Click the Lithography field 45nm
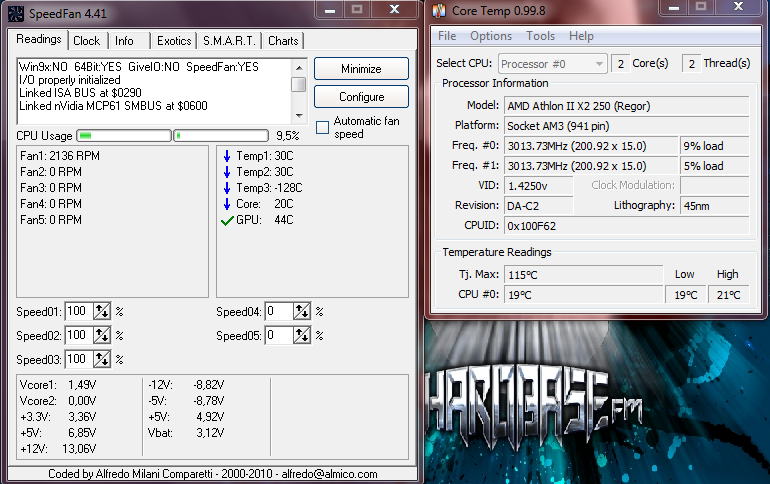Viewport: 770px width, 484px height. pos(715,206)
